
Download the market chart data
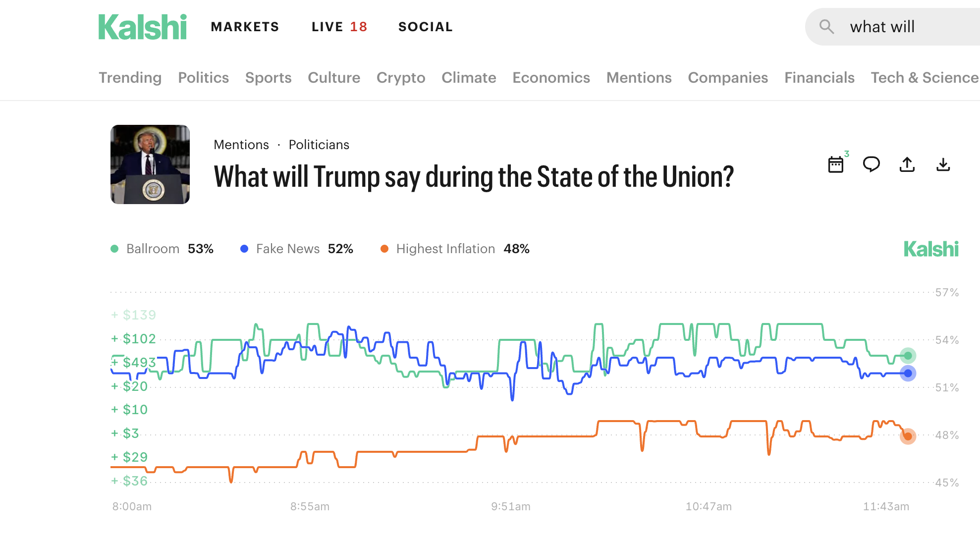pyautogui.click(x=943, y=164)
